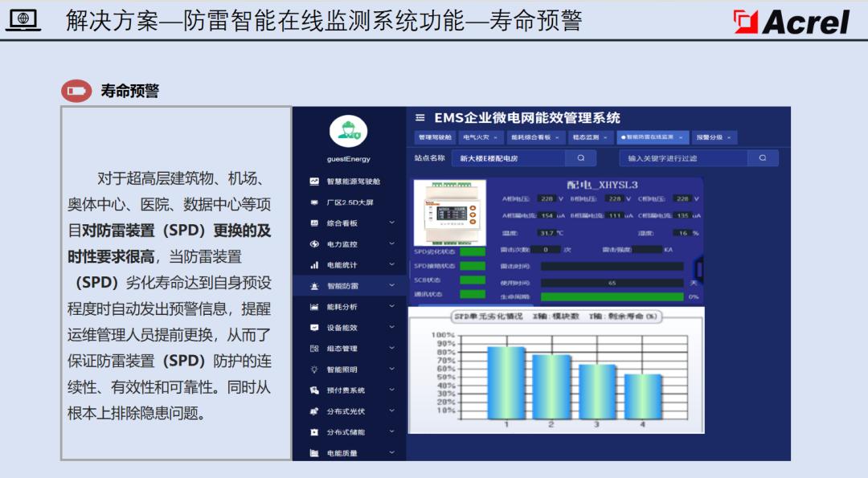Open the 能耗综合看板 tab

(534, 137)
